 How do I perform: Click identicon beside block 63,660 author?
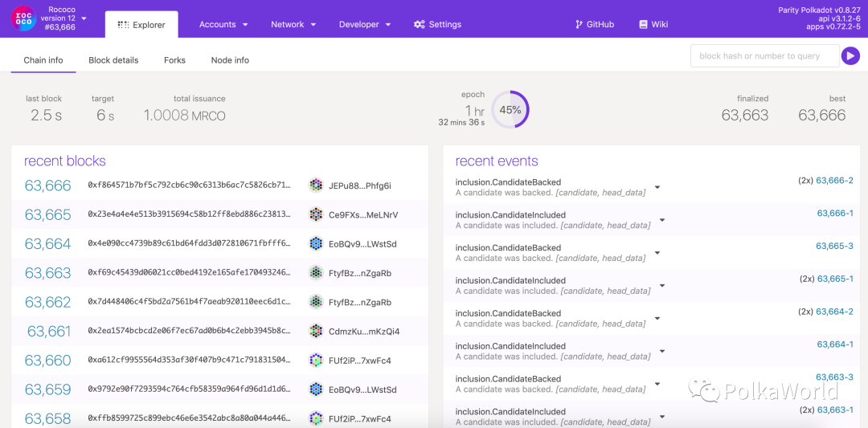(316, 361)
